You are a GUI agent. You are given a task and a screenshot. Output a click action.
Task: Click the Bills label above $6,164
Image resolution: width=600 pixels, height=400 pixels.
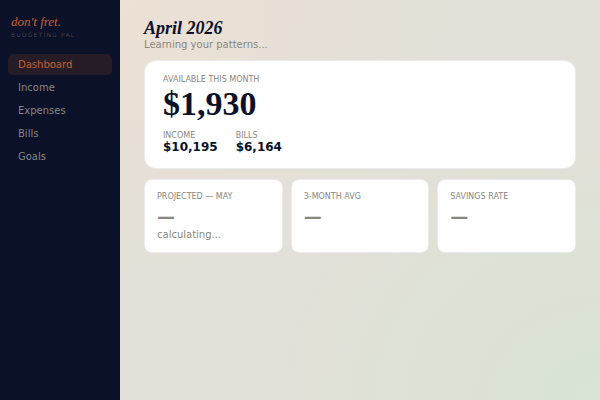[x=246, y=135]
